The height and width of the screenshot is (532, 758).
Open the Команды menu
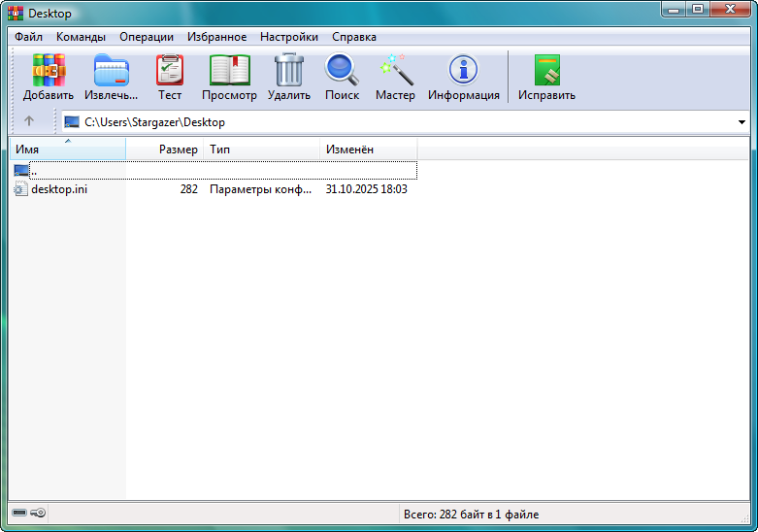click(x=81, y=37)
